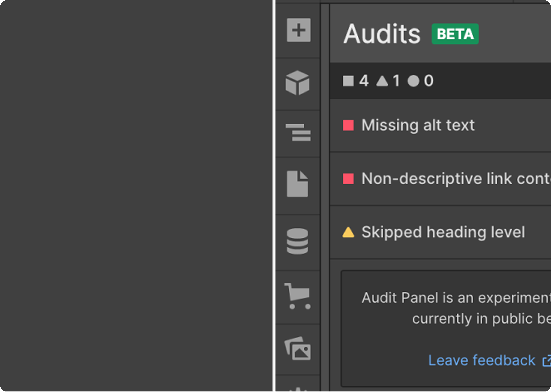Image resolution: width=551 pixels, height=392 pixels.
Task: Click the triangle warnings count 1
Action: click(x=388, y=81)
